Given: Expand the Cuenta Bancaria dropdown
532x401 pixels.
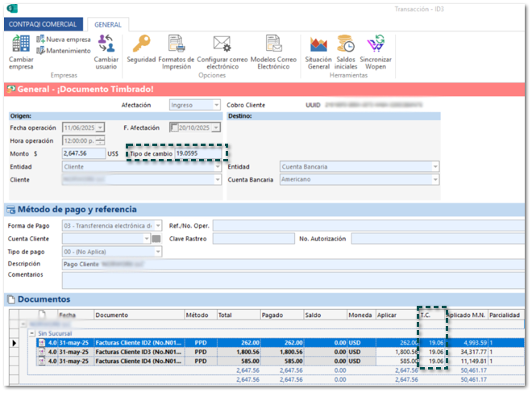Looking at the screenshot, I should [435, 180].
